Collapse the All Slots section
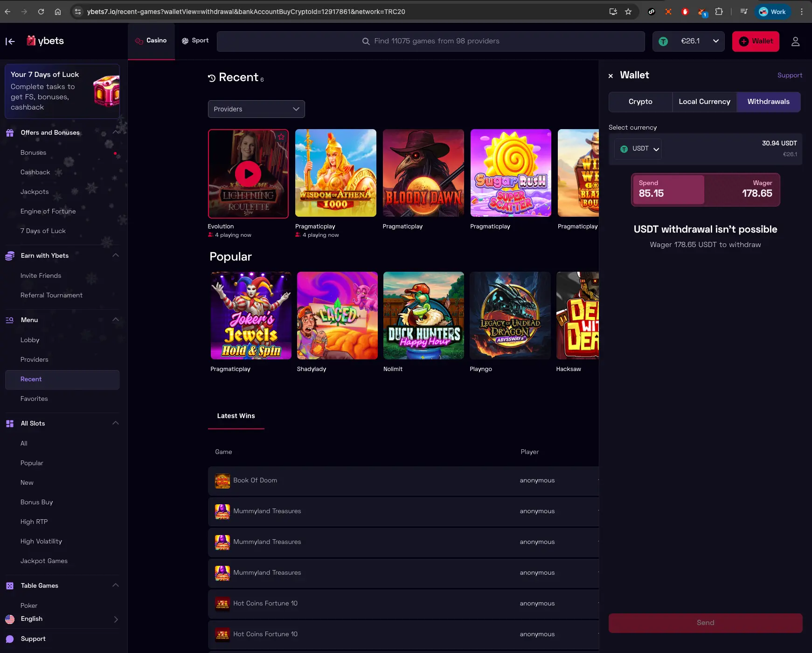This screenshot has width=812, height=653. tap(116, 423)
